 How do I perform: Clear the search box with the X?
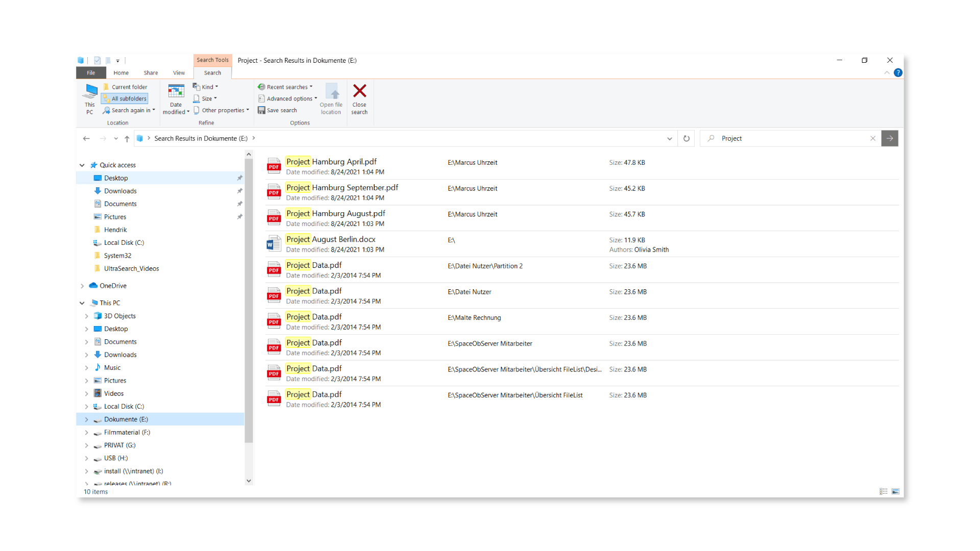(x=873, y=138)
